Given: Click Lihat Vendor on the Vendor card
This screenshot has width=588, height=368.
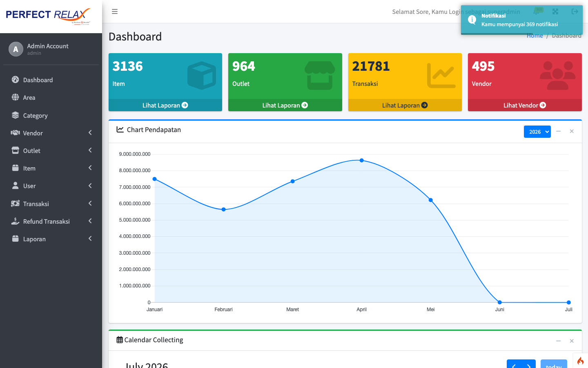Looking at the screenshot, I should point(525,105).
